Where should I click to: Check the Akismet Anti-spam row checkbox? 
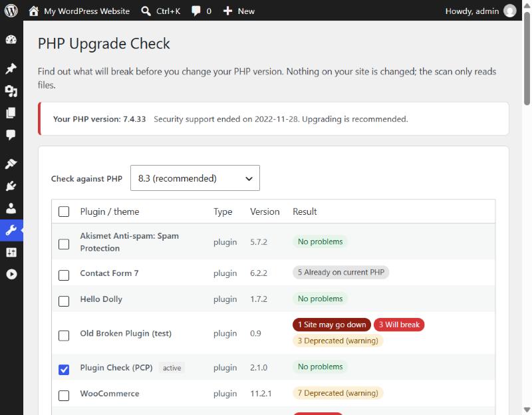coord(64,244)
